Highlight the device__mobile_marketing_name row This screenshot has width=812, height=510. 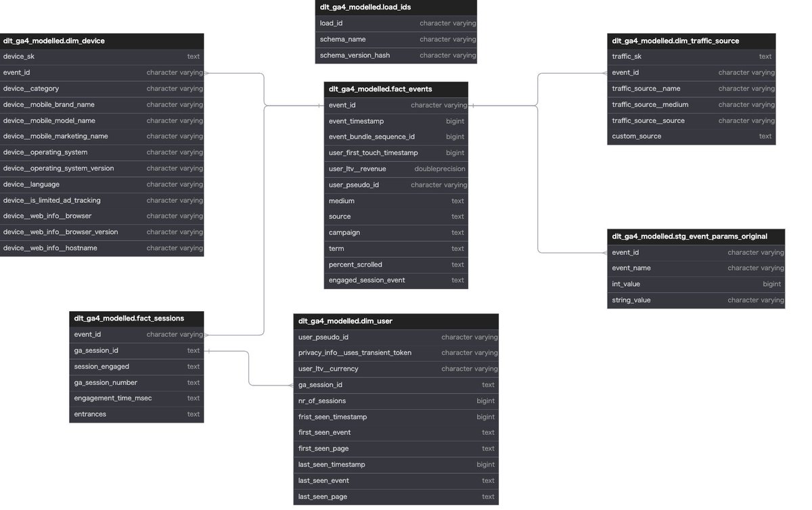(101, 136)
